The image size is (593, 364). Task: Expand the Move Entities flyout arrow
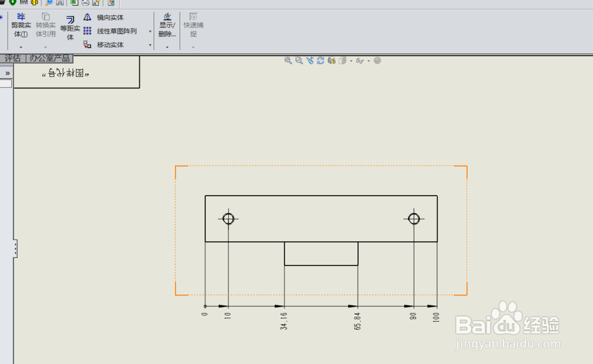[150, 46]
